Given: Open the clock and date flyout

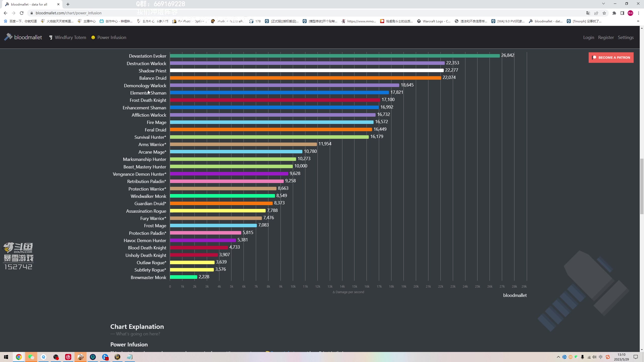Looking at the screenshot, I should tap(621, 357).
